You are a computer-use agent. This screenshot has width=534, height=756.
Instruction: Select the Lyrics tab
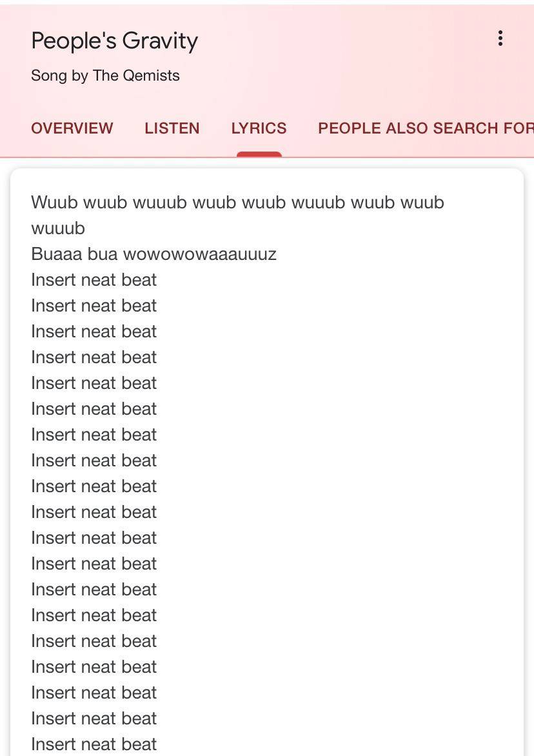[x=259, y=128]
